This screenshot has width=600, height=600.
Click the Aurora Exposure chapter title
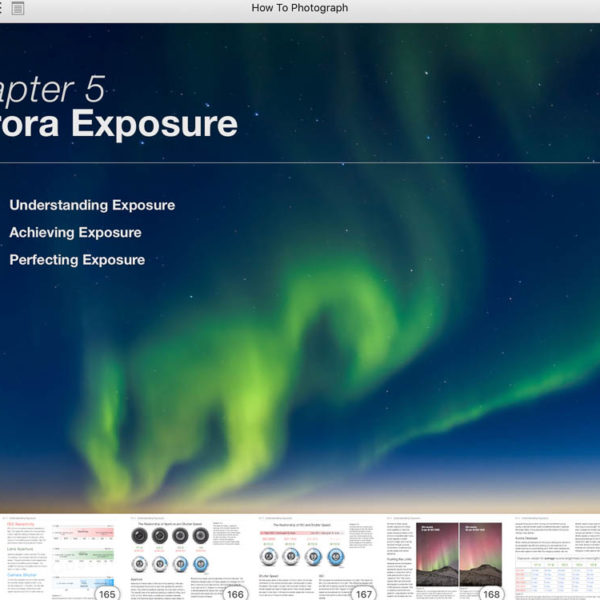pyautogui.click(x=118, y=125)
